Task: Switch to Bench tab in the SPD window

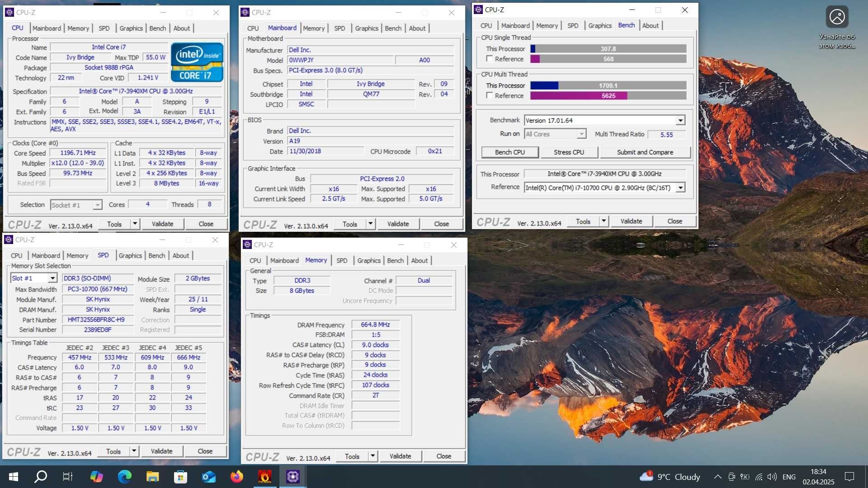Action: [x=157, y=255]
